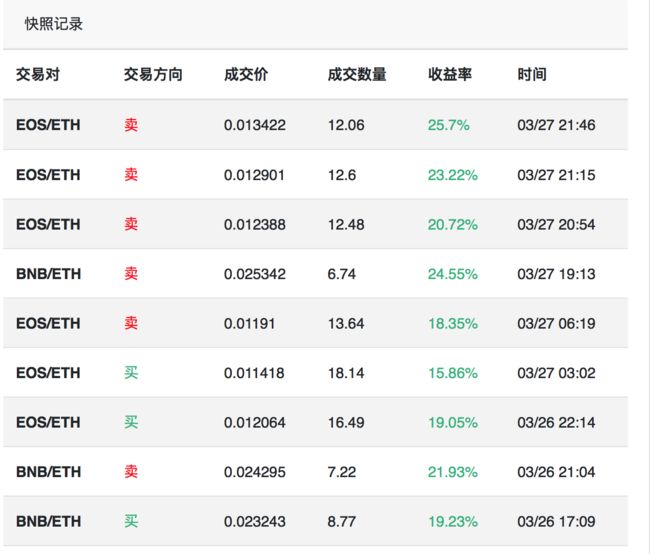The image size is (650, 554).
Task: Click the 24.55% yield value
Action: [453, 274]
